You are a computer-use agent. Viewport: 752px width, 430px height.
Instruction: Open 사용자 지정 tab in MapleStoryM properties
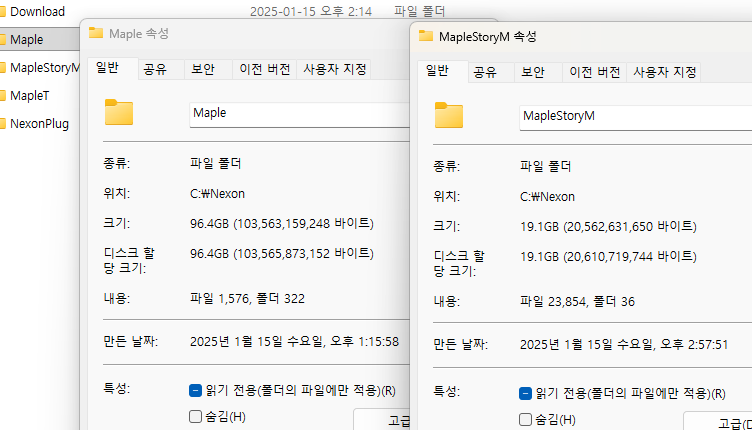pyautogui.click(x=664, y=72)
